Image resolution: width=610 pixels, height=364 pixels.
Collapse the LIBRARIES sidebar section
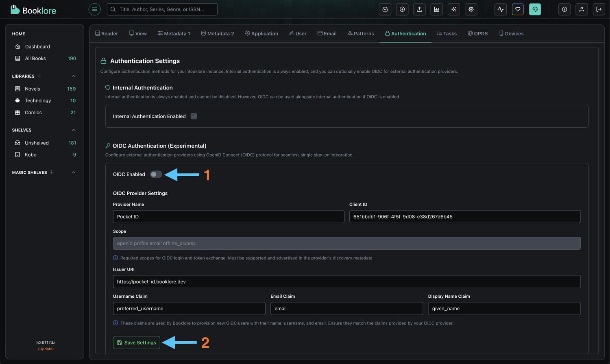[x=74, y=76]
